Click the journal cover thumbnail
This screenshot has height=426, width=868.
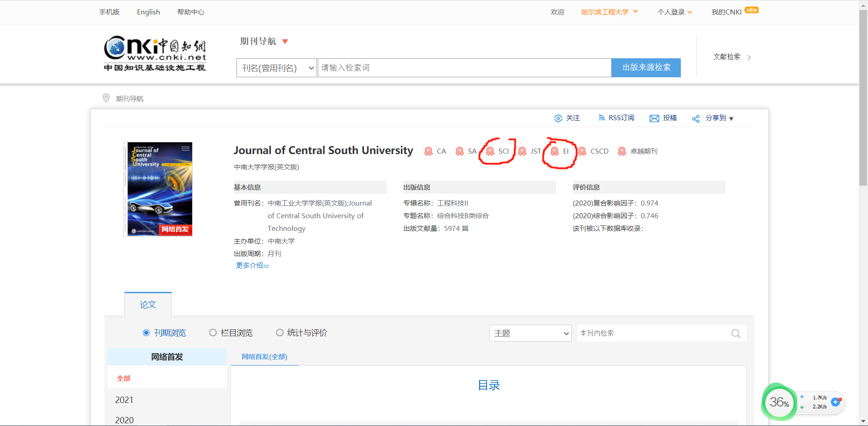pos(158,189)
